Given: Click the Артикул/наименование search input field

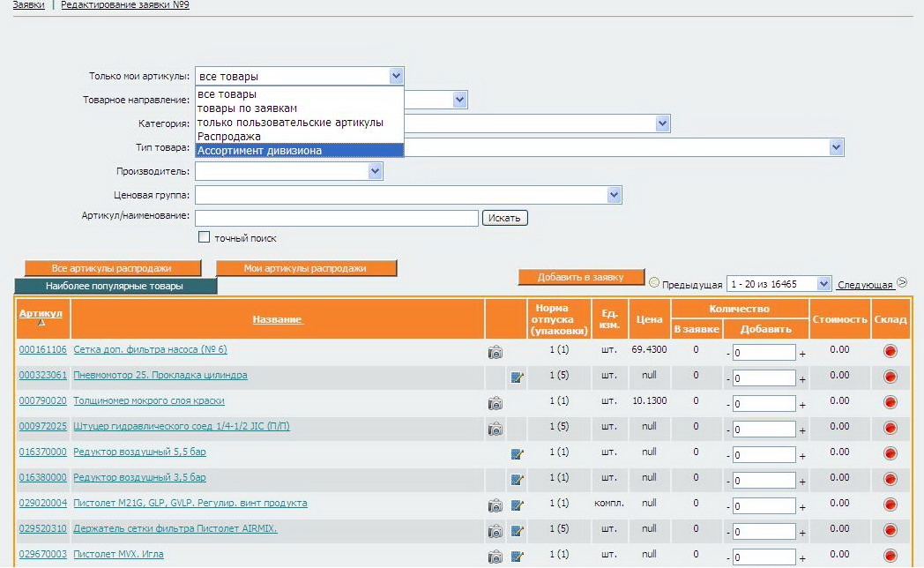Looking at the screenshot, I should click(x=336, y=218).
